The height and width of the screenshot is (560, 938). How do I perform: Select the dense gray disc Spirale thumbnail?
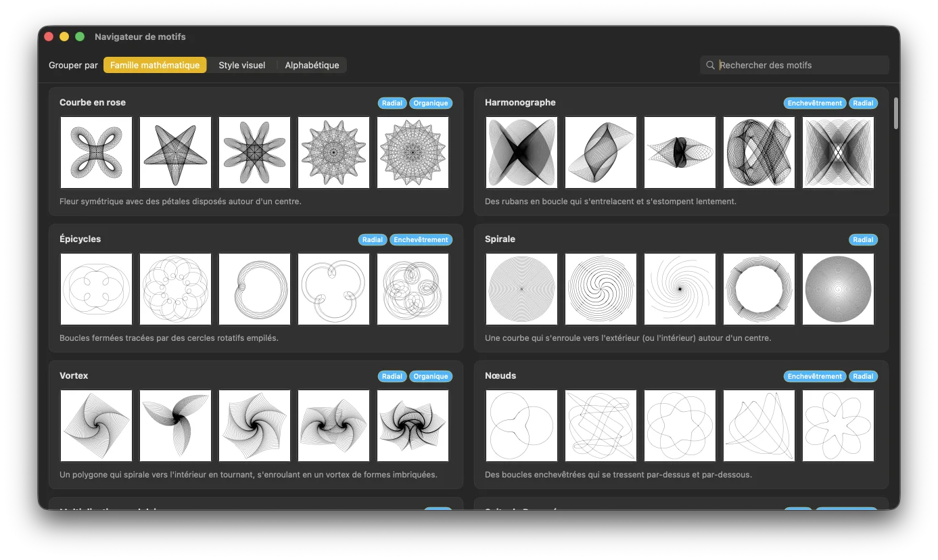tap(838, 289)
